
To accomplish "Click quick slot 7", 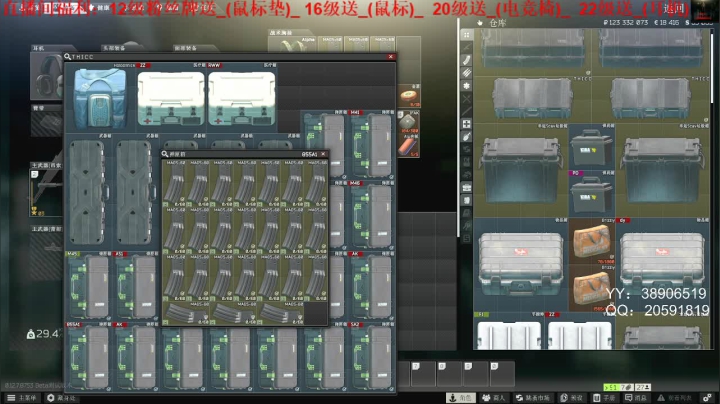I will pos(422,373).
